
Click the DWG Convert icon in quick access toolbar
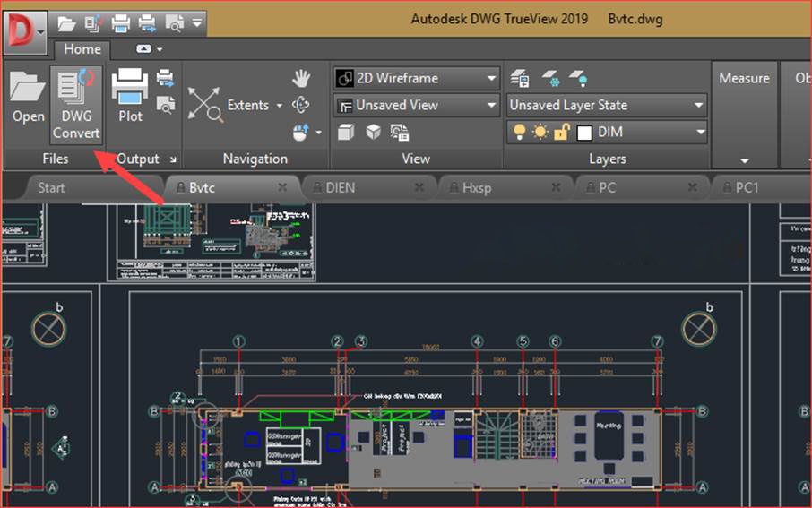93,23
